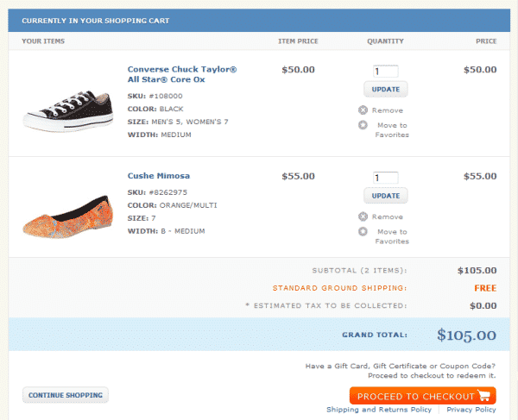Update quantity for Cushe Mimosa
The image size is (518, 420).
coord(386,197)
